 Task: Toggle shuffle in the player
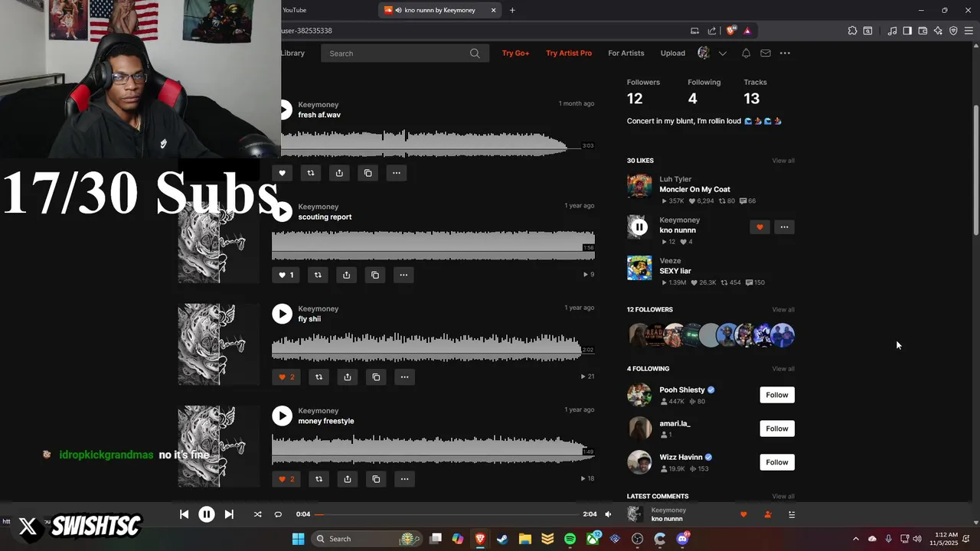tap(257, 514)
